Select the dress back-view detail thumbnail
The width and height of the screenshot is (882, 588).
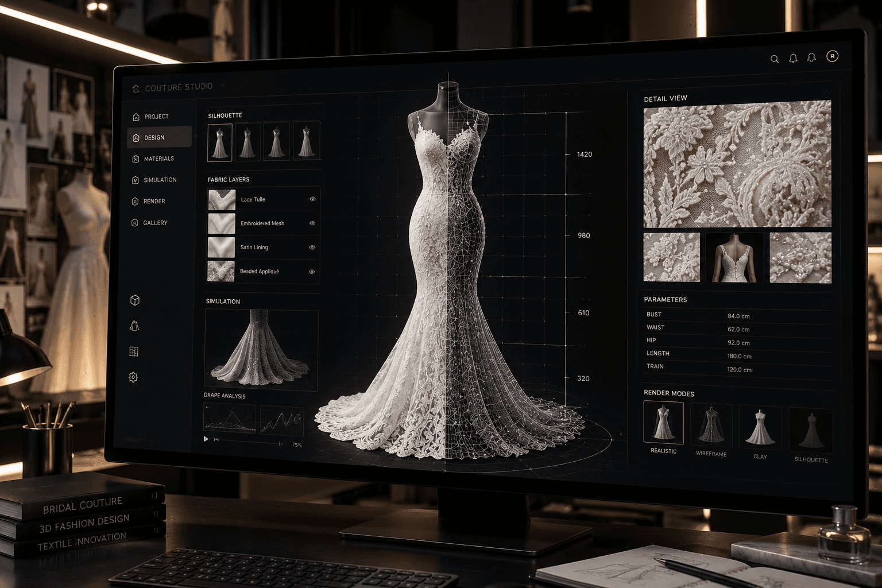click(x=734, y=257)
